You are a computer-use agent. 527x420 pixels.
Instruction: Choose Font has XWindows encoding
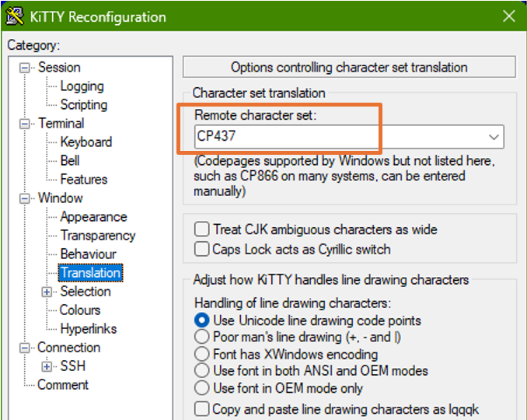coord(202,355)
